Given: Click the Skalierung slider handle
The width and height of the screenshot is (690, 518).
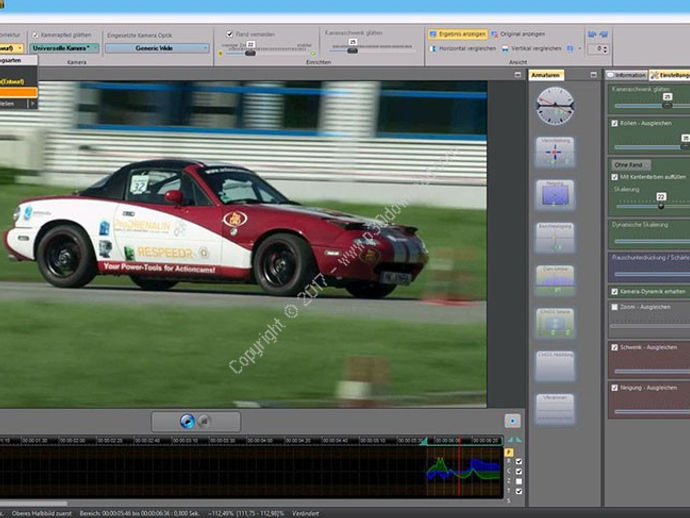Looking at the screenshot, I should pyautogui.click(x=661, y=206).
